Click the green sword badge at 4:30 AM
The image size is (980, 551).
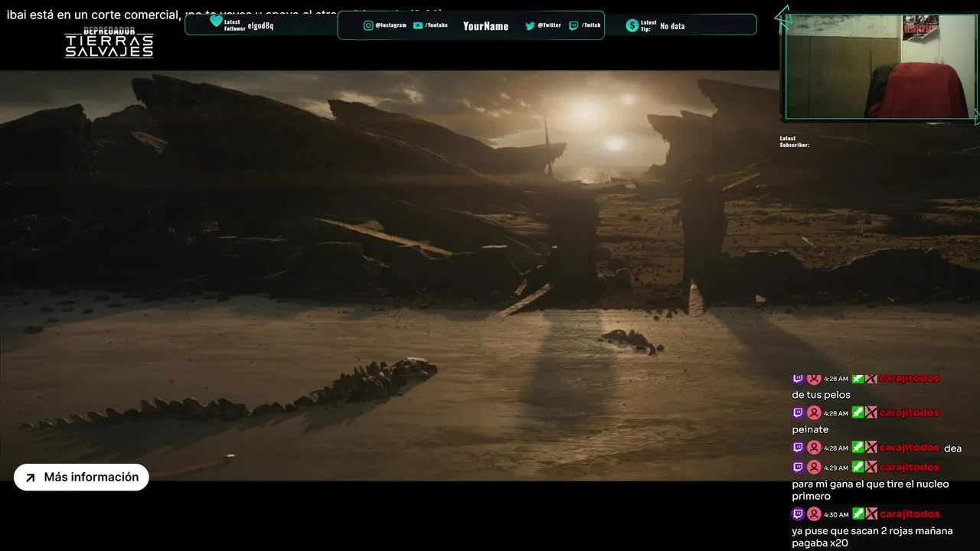tap(858, 514)
